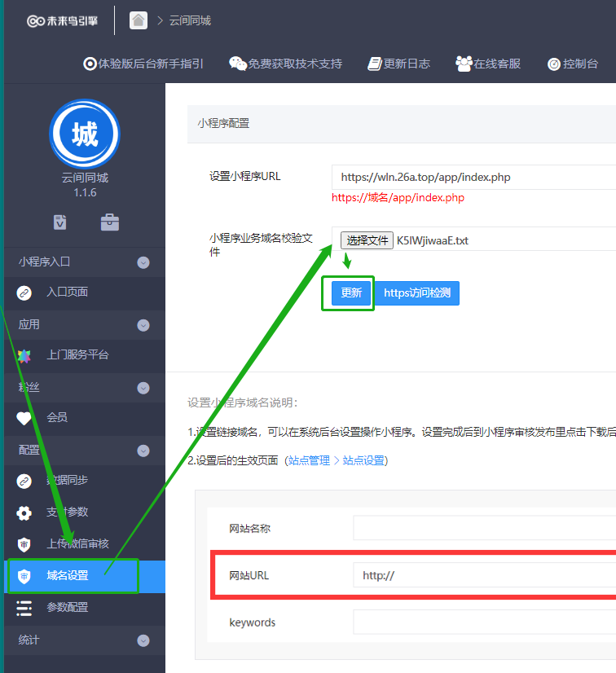Select 域名设置 in the sidebar

click(x=68, y=576)
